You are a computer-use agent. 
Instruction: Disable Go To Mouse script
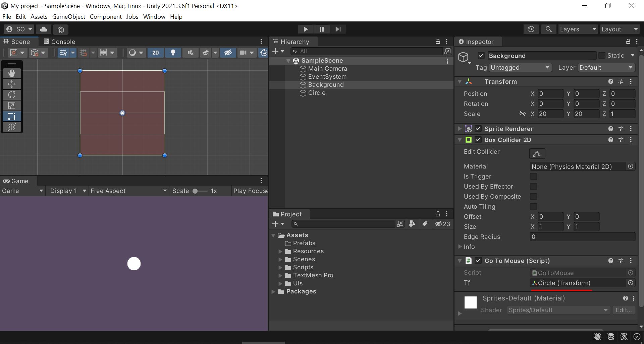point(478,261)
